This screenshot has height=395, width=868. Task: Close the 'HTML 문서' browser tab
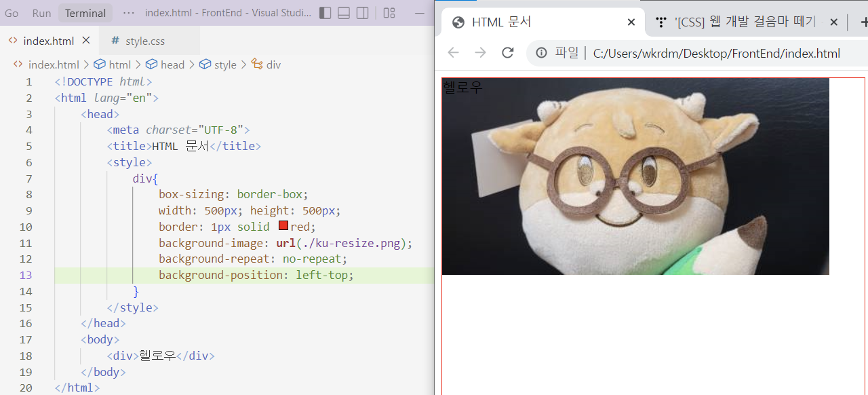click(x=631, y=22)
